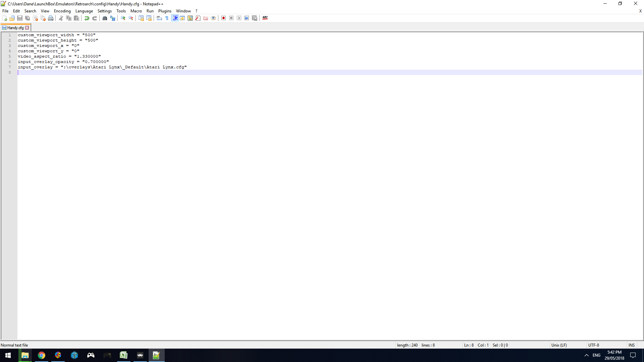644x362 pixels.
Task: Open the ? help menu
Action: tap(197, 11)
